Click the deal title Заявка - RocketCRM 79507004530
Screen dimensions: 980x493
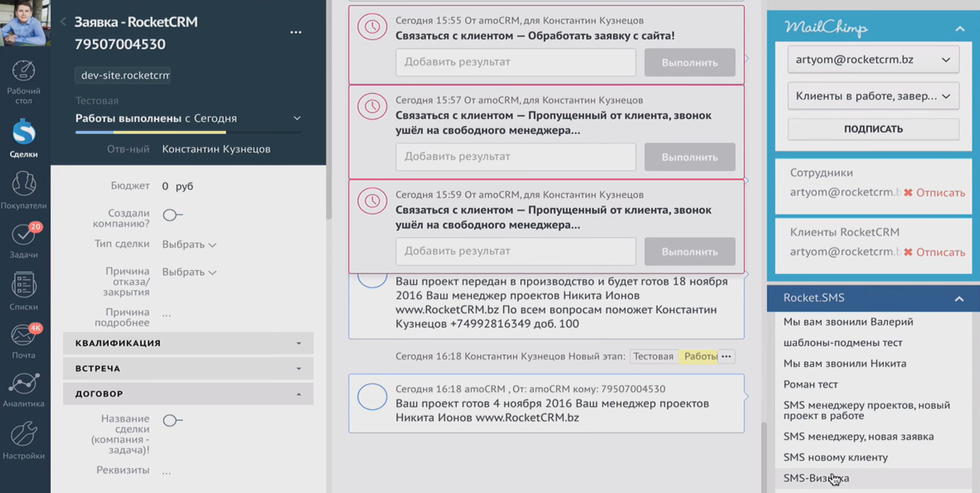[136, 33]
